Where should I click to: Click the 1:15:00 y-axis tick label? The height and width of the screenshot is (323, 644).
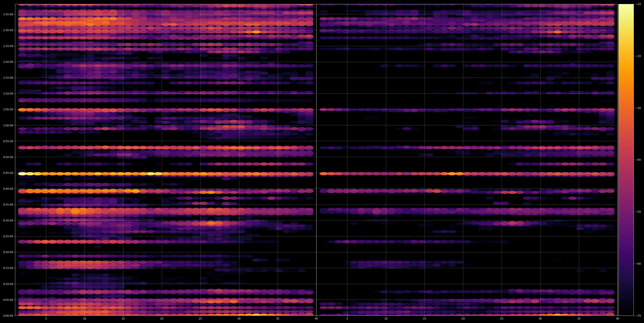(8, 78)
